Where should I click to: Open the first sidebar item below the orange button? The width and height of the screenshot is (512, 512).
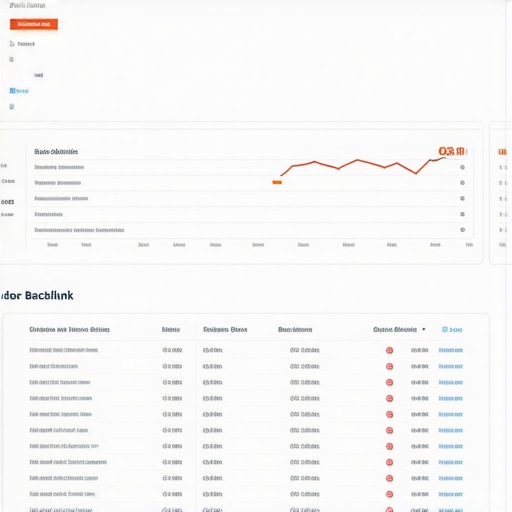(x=22, y=44)
